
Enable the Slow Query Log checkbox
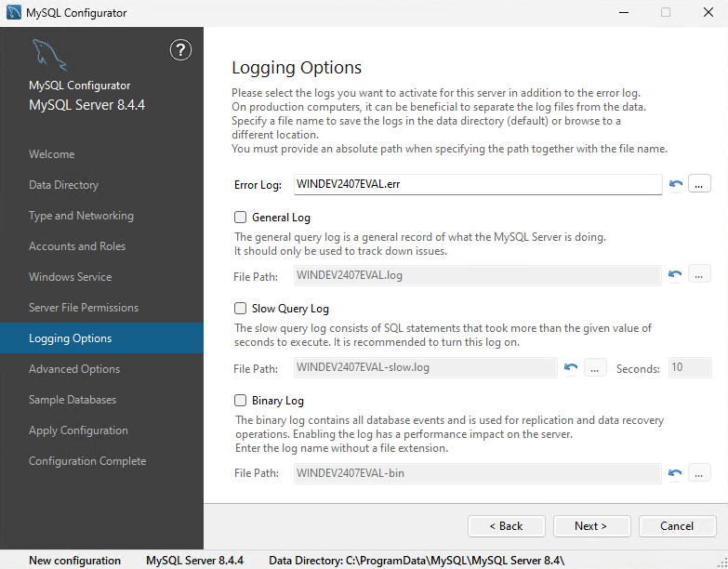coord(240,308)
